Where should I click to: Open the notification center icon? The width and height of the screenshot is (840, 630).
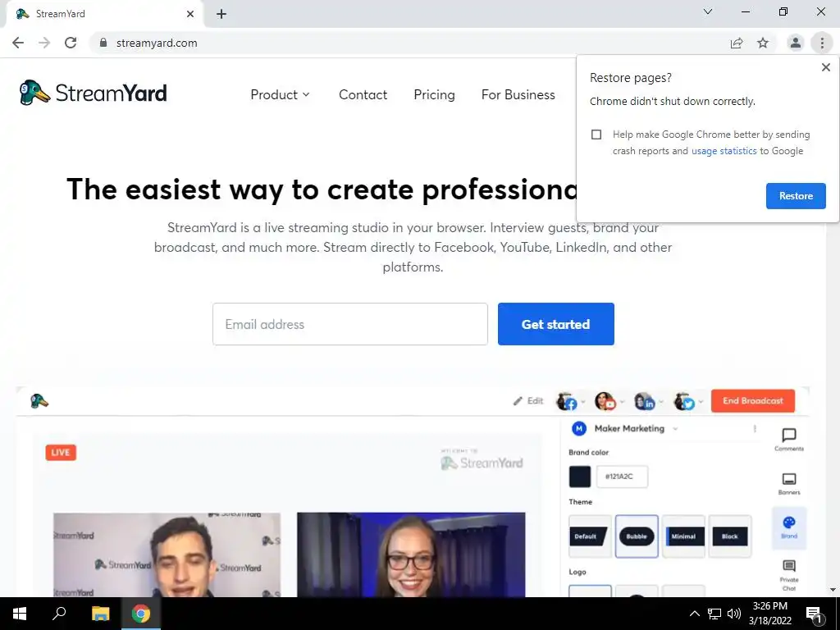(x=815, y=614)
